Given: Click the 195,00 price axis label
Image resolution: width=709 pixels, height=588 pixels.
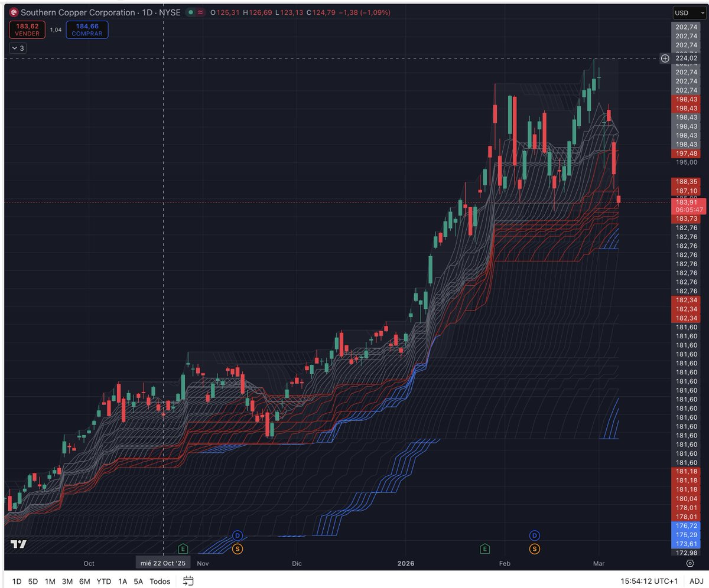Looking at the screenshot, I should tap(687, 162).
